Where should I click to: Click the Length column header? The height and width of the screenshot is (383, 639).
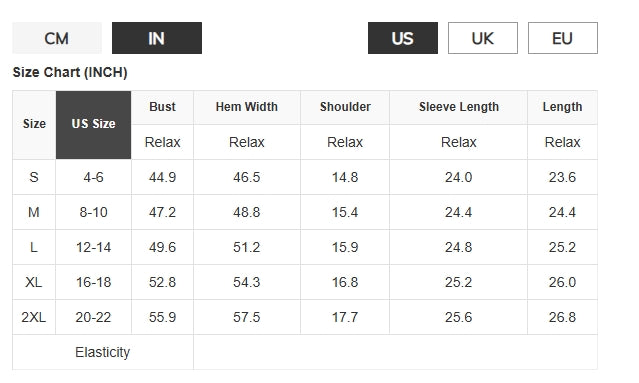tap(562, 107)
